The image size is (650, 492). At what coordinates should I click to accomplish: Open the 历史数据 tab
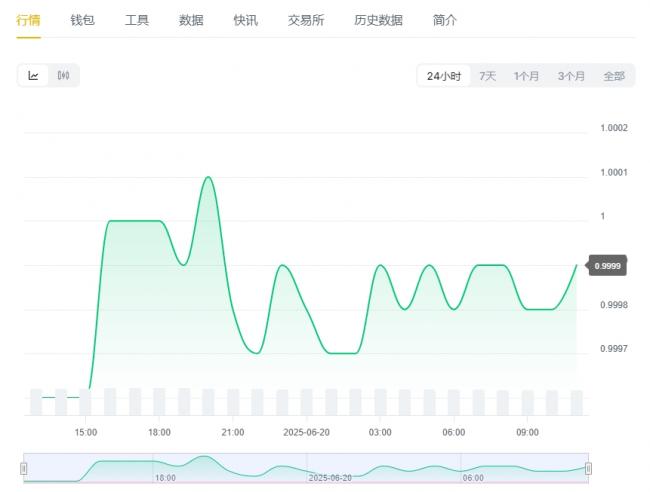click(378, 20)
